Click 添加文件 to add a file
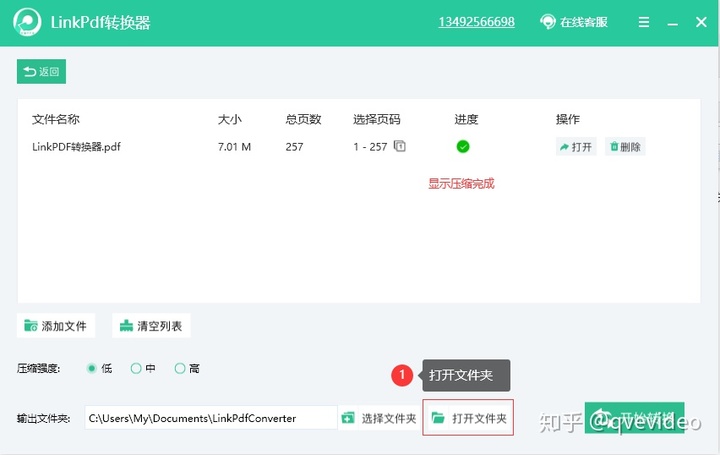Viewport: 720px width, 455px height. [56, 326]
